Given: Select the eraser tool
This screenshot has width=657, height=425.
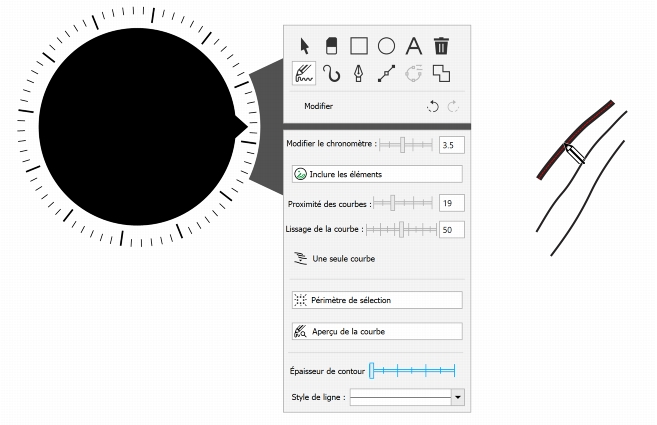Looking at the screenshot, I should [332, 46].
